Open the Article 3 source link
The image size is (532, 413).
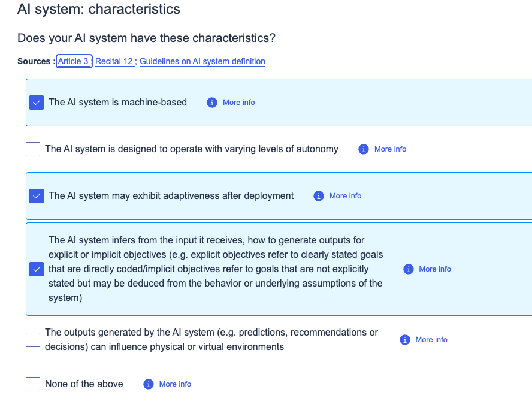click(74, 61)
